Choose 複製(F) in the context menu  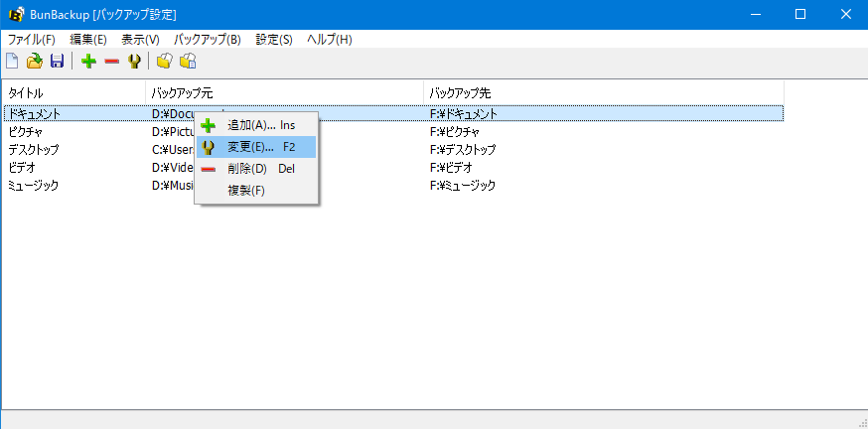pos(256,191)
